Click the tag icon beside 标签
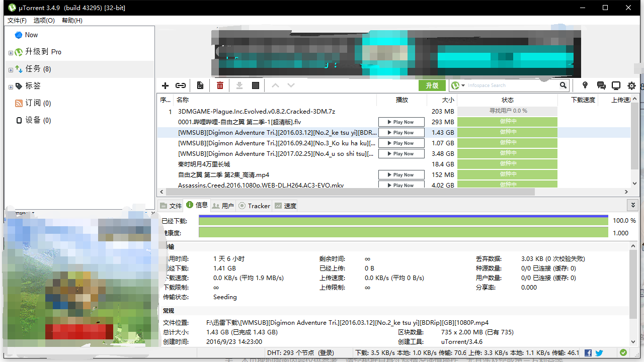 pos(19,86)
